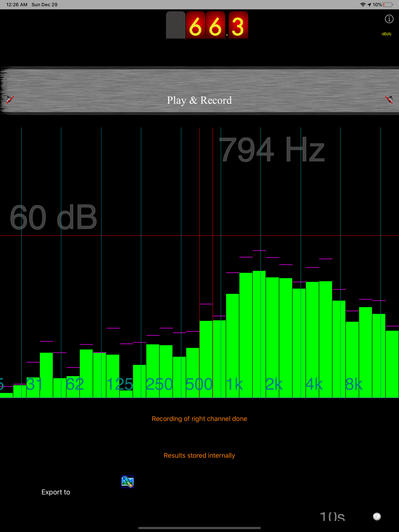
Task: Select the 1k frequency band label
Action: 234,384
